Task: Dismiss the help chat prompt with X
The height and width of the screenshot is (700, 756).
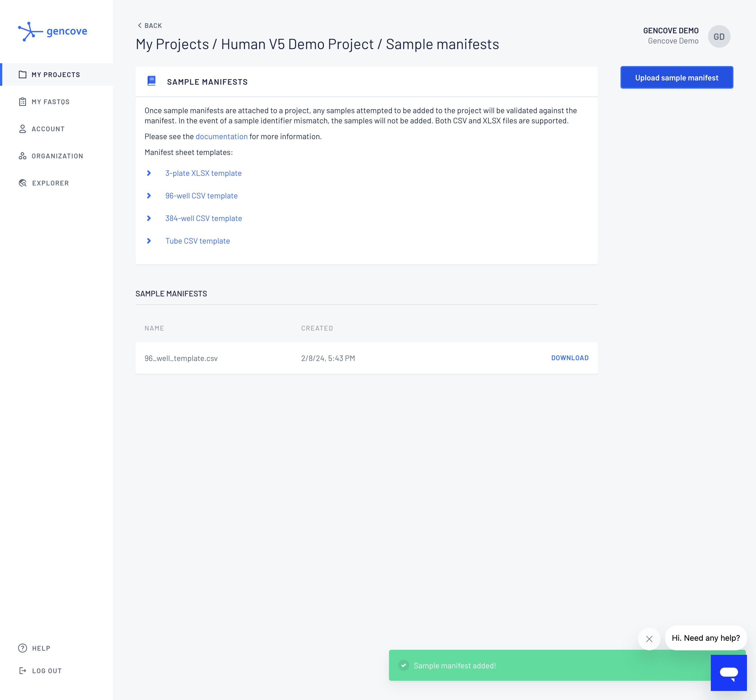Action: pos(649,639)
